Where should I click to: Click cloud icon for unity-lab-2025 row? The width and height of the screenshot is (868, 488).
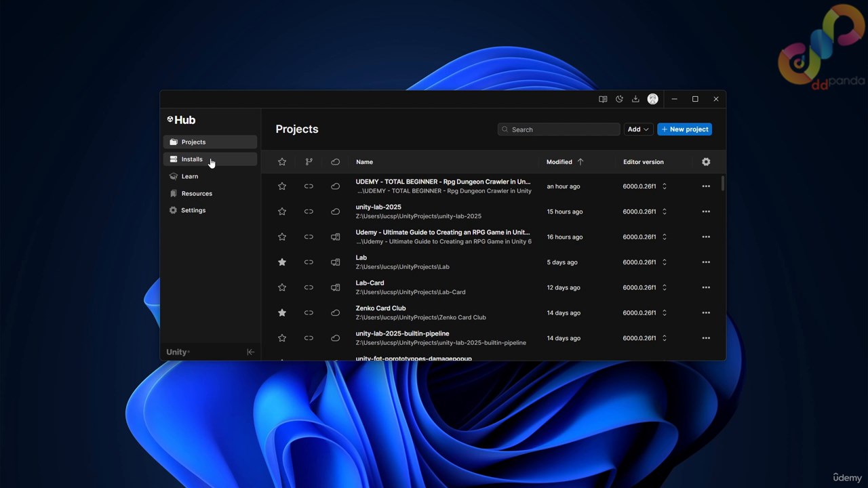tap(335, 211)
